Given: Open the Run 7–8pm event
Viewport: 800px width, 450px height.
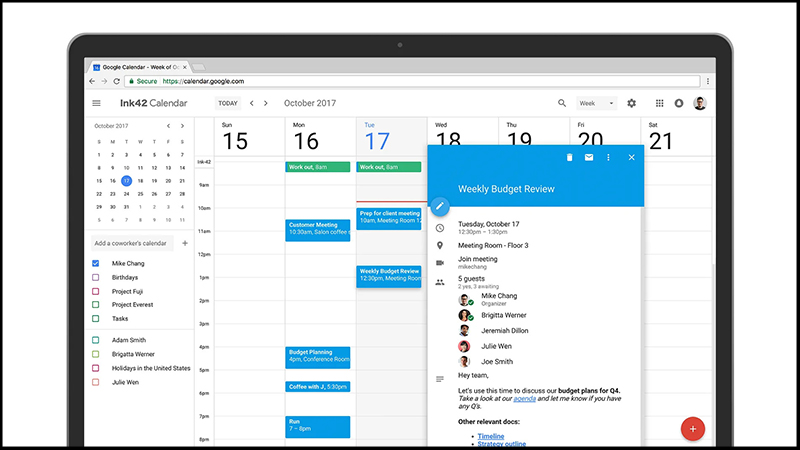Looking at the screenshot, I should pos(318,427).
